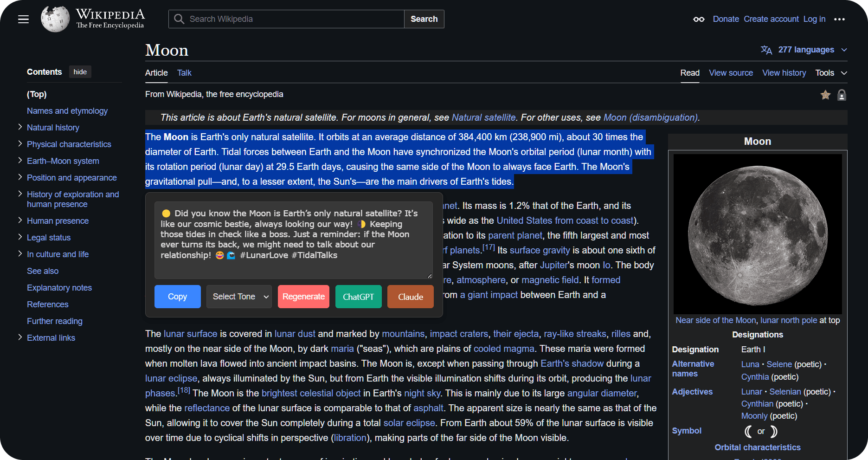Select the Read tab

690,73
